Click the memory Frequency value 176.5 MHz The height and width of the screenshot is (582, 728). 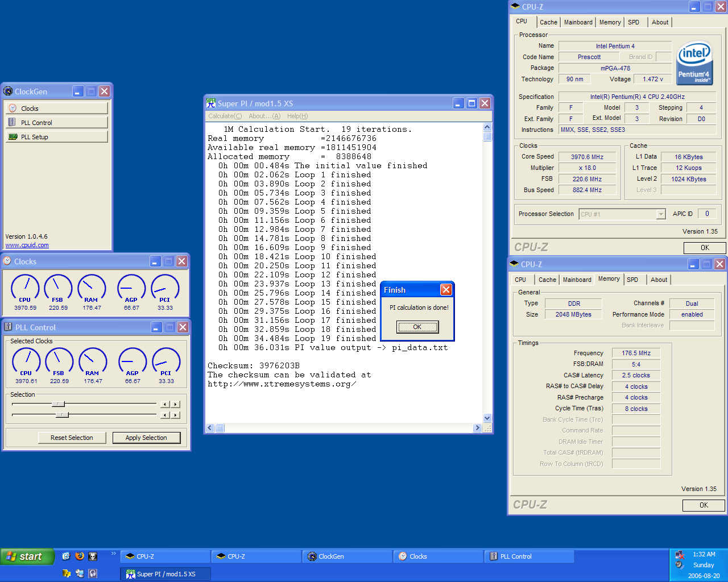click(x=636, y=353)
